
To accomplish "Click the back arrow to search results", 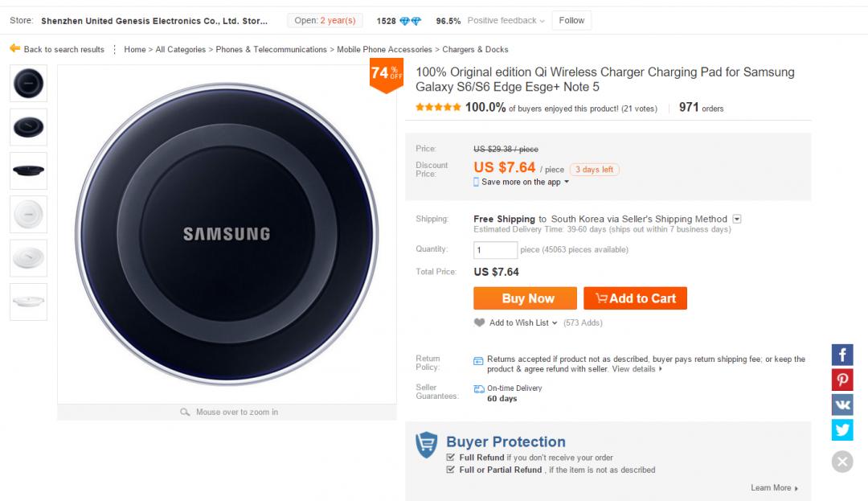I will tap(14, 49).
